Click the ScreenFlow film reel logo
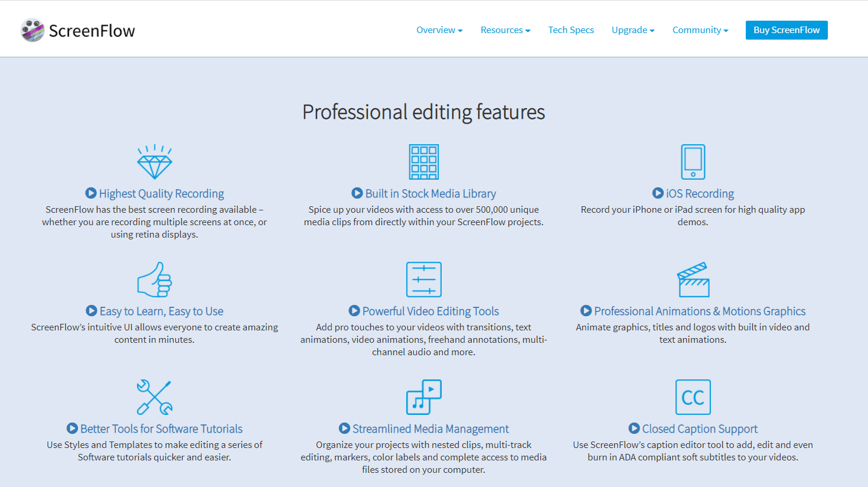 [32, 30]
